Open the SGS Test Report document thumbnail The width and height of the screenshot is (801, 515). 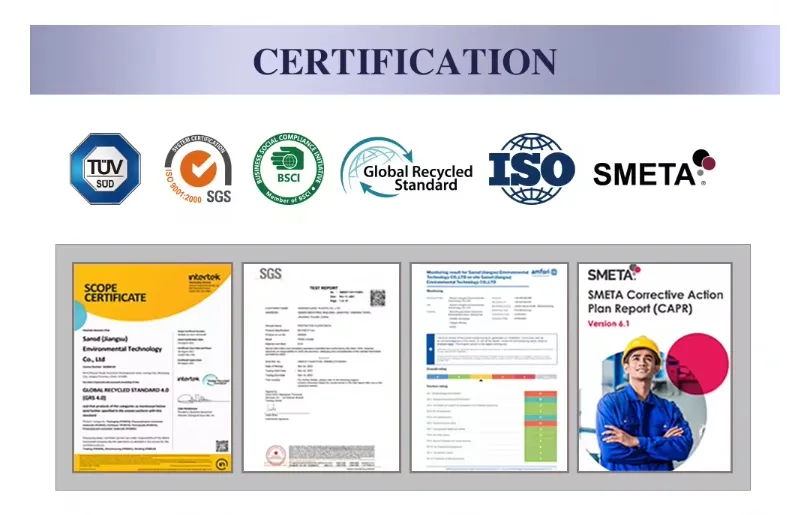pos(321,367)
